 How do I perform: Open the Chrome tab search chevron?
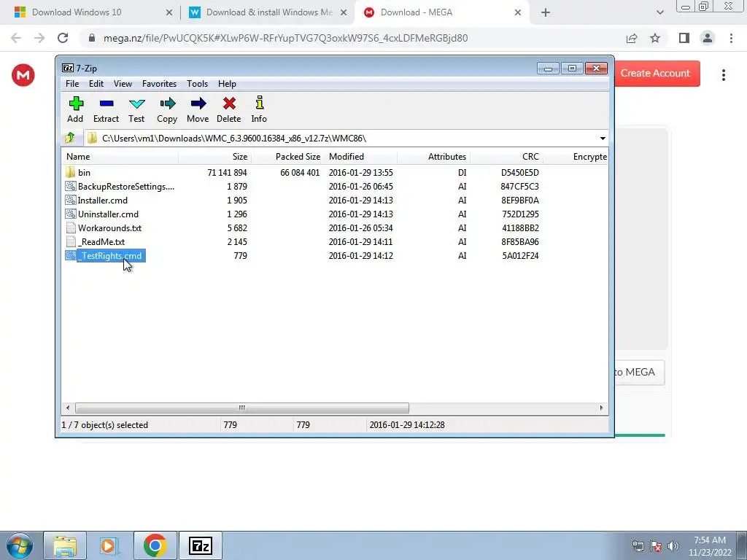[659, 12]
